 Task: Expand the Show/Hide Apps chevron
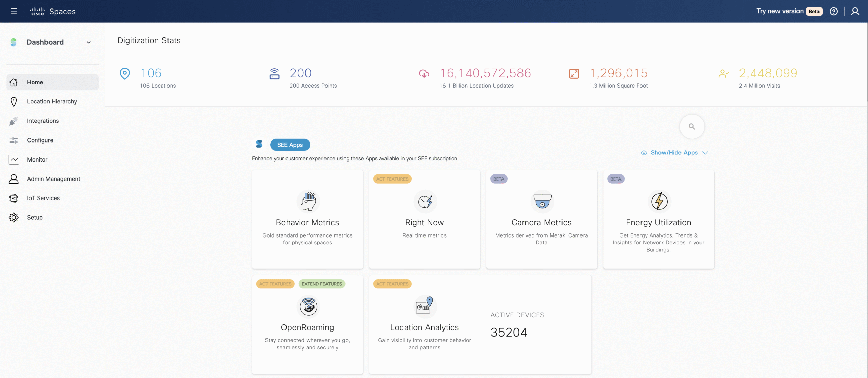pyautogui.click(x=705, y=153)
